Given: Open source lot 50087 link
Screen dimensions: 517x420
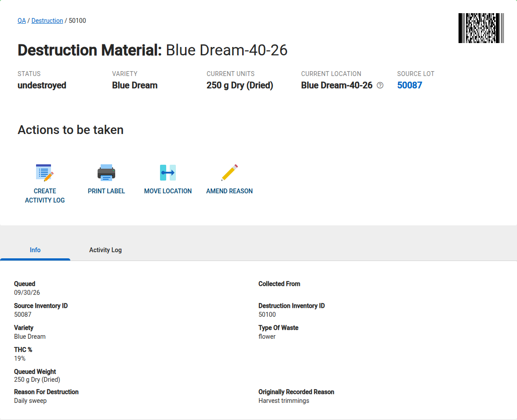Looking at the screenshot, I should pos(410,85).
